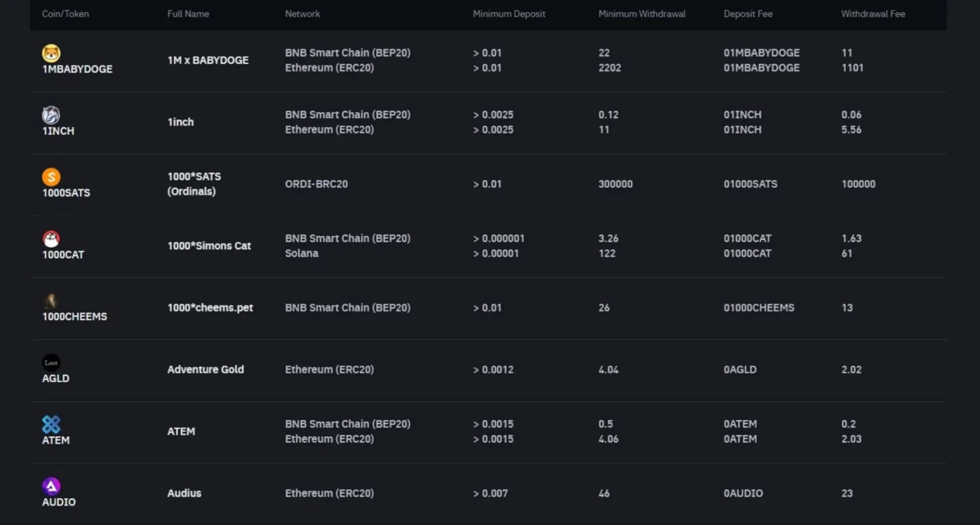Click the Full Name column header
Image resolution: width=980 pixels, height=525 pixels.
(188, 14)
